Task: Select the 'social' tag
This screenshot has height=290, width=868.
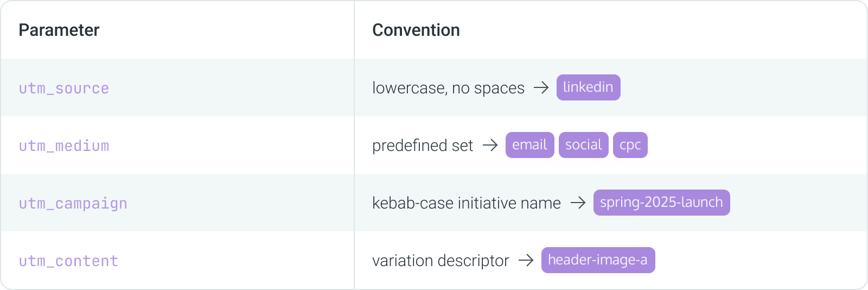Action: pyautogui.click(x=584, y=145)
